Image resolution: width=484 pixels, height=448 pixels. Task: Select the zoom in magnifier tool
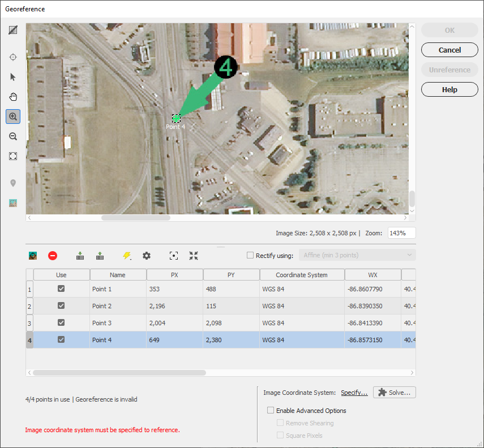pos(13,117)
